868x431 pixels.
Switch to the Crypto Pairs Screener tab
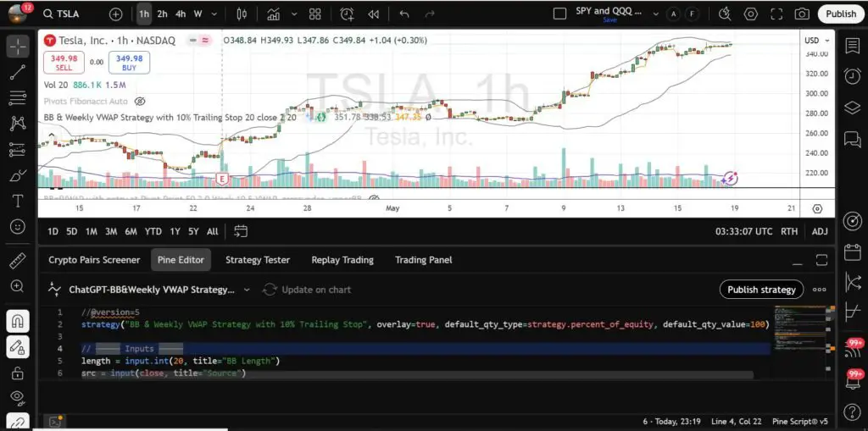click(94, 260)
